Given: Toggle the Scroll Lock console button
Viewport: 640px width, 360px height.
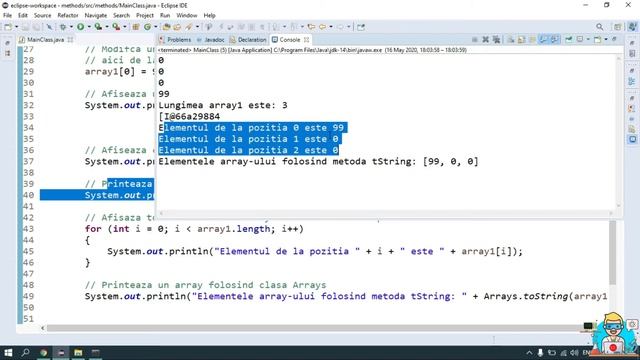Looking at the screenshot, I should (x=522, y=40).
